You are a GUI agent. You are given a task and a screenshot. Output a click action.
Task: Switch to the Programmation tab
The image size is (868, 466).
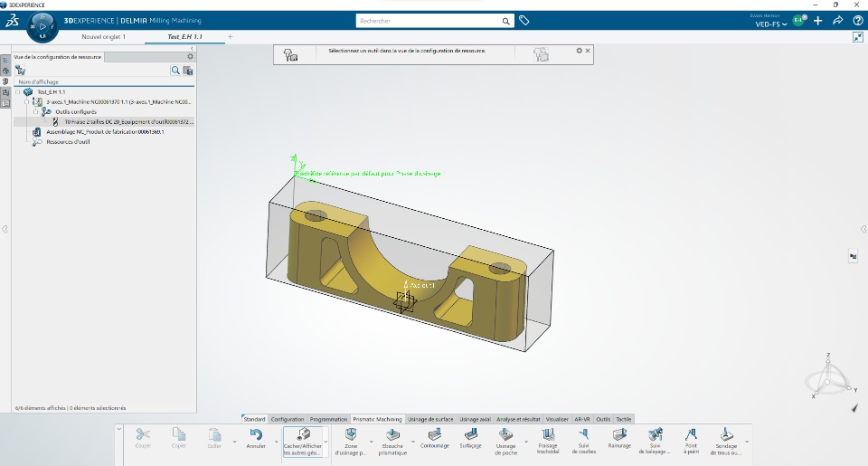click(x=328, y=419)
